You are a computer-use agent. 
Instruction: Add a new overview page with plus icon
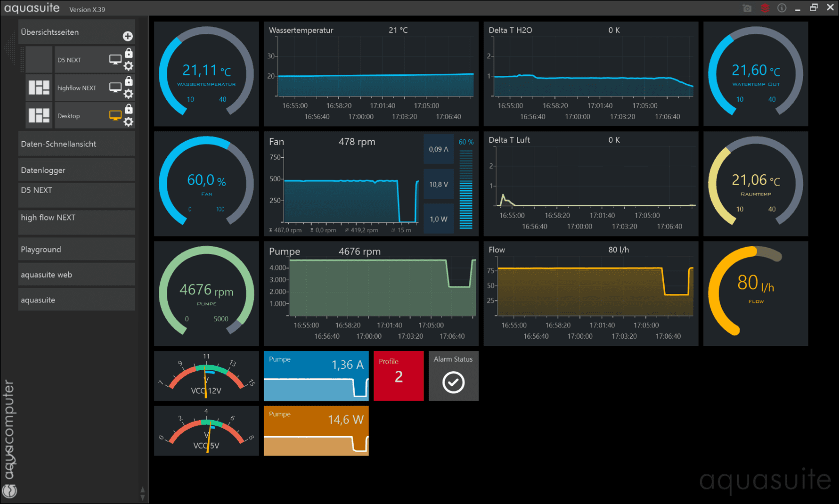point(128,36)
